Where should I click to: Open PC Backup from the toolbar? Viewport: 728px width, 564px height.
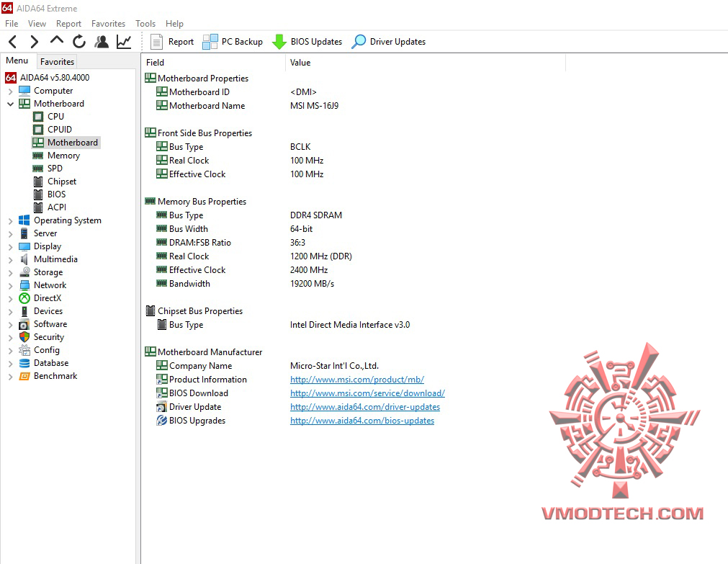coord(233,42)
